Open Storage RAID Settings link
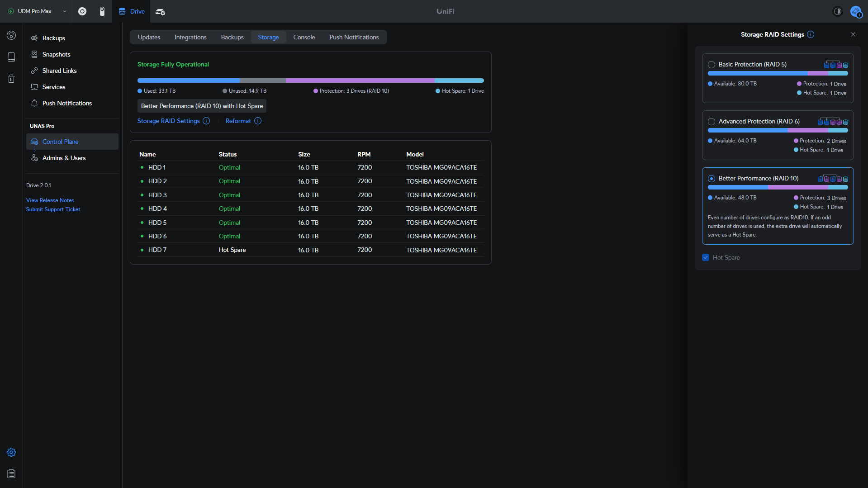The image size is (868, 488). click(168, 121)
